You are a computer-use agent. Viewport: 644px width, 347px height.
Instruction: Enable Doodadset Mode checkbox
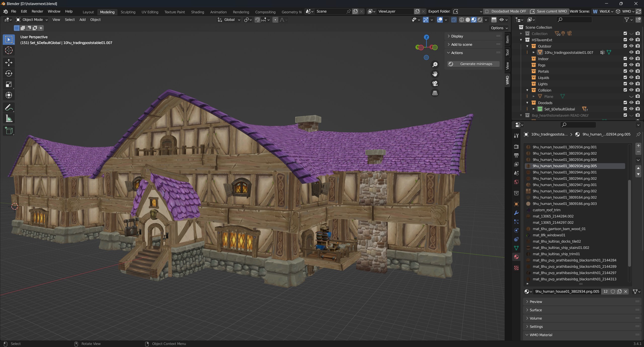487,11
